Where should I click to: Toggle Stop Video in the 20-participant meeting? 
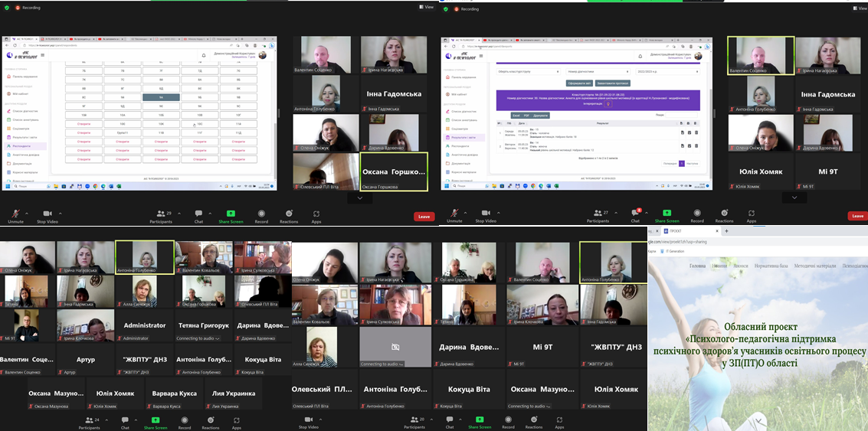(308, 420)
